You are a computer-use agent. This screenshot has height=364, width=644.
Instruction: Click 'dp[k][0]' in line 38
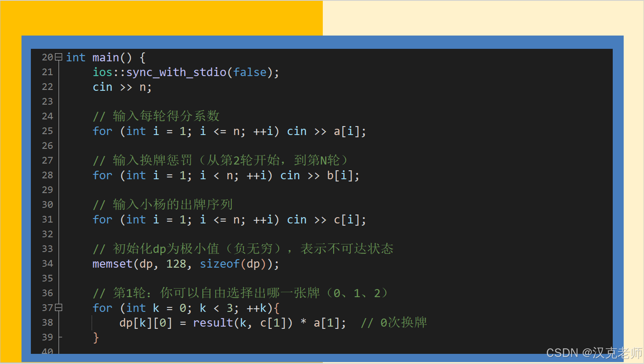pyautogui.click(x=146, y=323)
